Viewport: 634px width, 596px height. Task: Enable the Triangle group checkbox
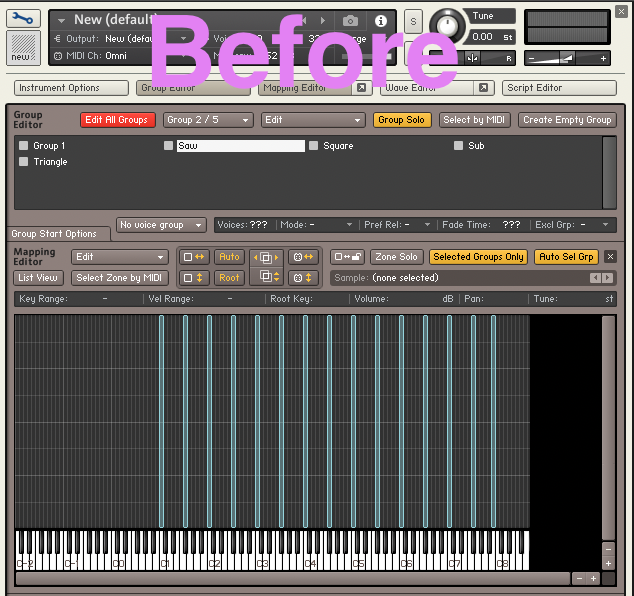point(23,162)
